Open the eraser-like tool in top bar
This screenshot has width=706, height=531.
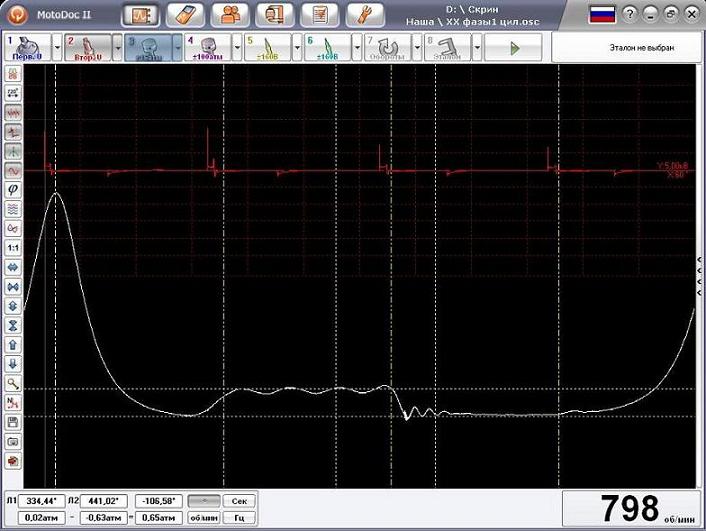coord(185,15)
